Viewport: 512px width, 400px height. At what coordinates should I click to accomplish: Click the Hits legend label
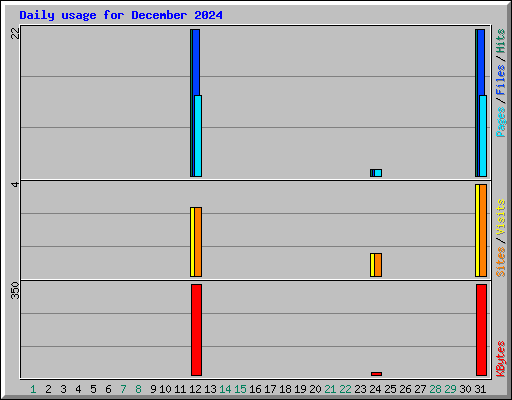(501, 41)
